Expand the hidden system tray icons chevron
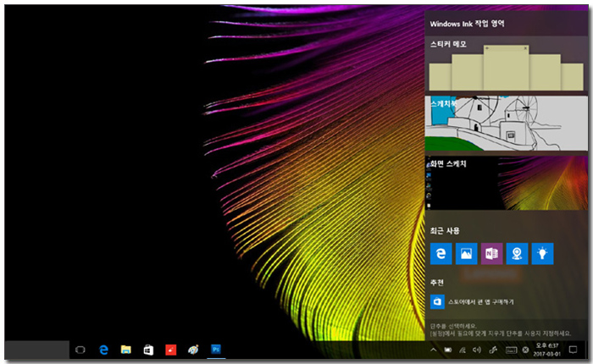The width and height of the screenshot is (593, 364). pyautogui.click(x=433, y=350)
